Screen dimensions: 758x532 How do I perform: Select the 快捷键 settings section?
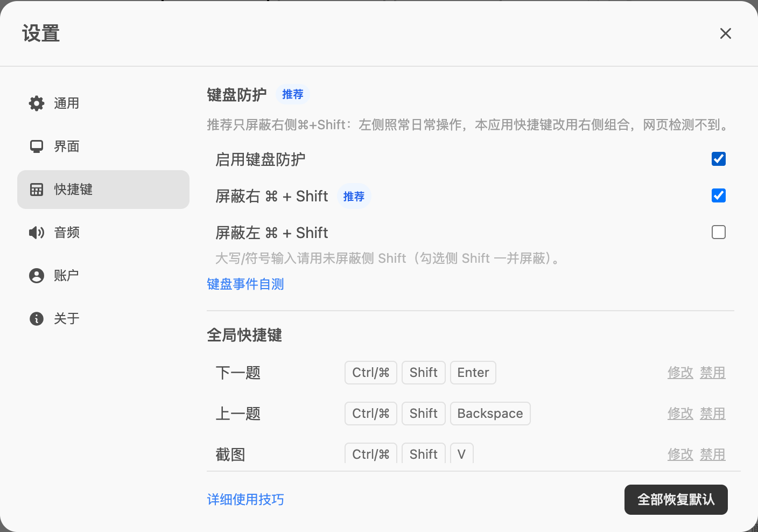pos(103,190)
